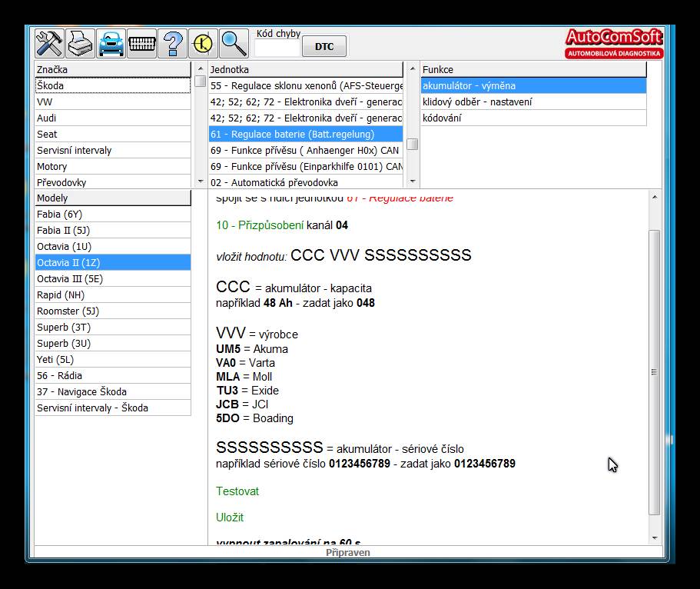Select the blue car vehicle icon
The image size is (700, 589).
(111, 44)
